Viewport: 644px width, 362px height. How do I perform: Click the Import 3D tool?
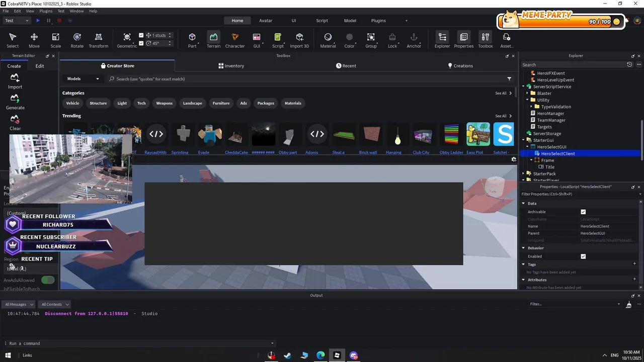299,40
